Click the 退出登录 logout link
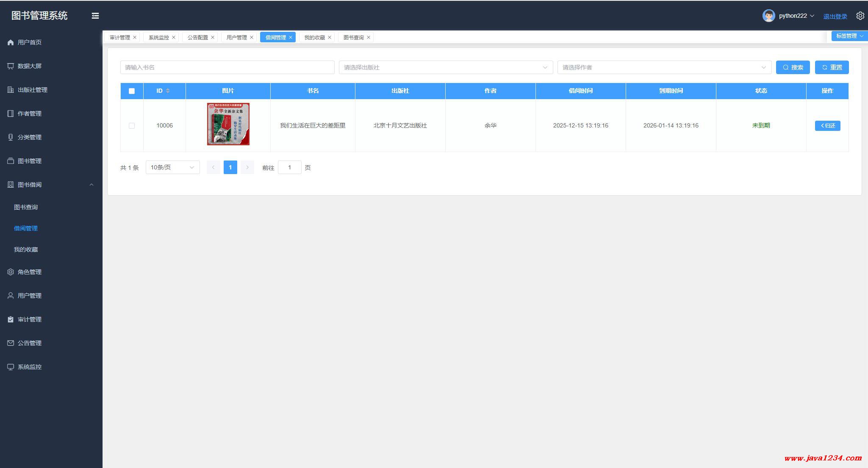 point(835,17)
